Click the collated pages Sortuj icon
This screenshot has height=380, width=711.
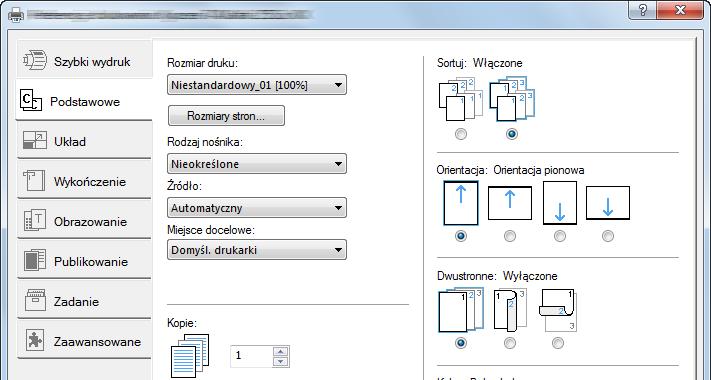coord(511,100)
